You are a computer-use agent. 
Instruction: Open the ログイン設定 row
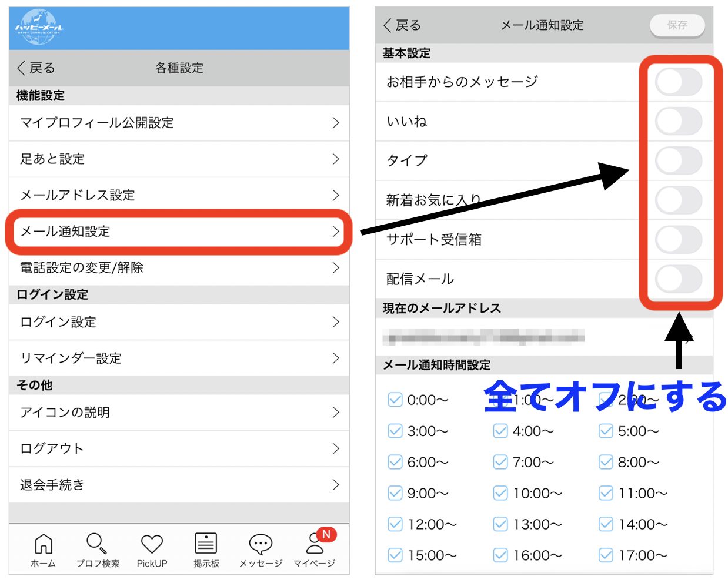click(x=179, y=322)
